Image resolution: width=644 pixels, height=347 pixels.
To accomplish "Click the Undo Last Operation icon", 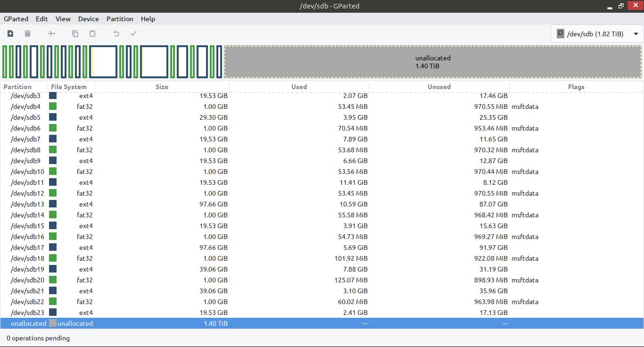I will [116, 33].
